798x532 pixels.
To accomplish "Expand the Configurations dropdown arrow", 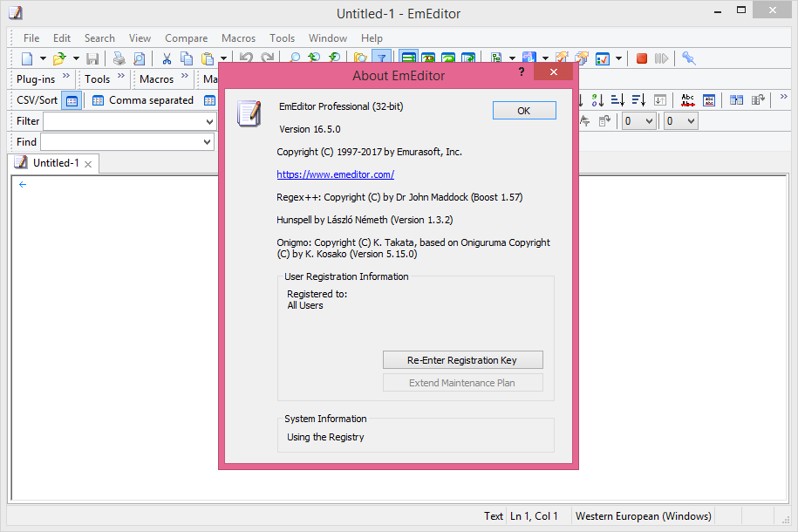I will click(x=512, y=59).
